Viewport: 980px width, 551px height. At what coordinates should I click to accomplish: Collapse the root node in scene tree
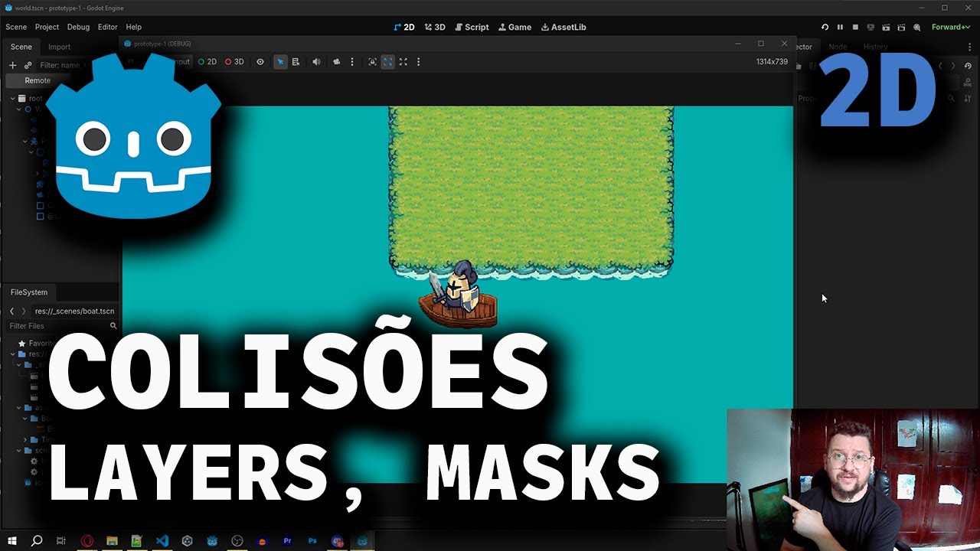[x=13, y=99]
